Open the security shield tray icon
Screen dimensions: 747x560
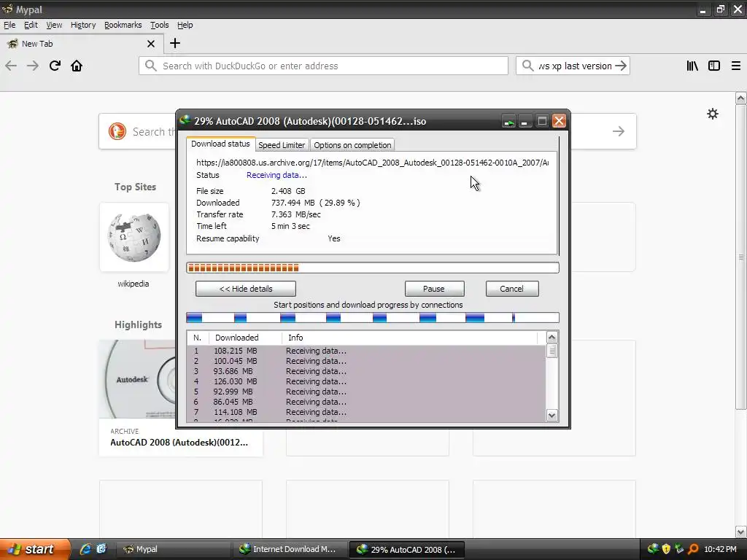click(x=666, y=549)
